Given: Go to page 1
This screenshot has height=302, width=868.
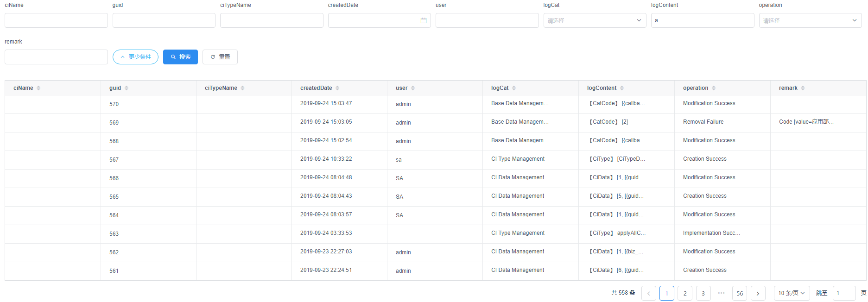Looking at the screenshot, I should [x=667, y=293].
